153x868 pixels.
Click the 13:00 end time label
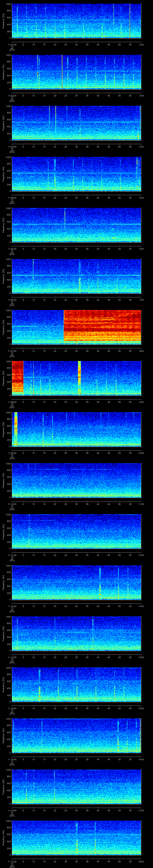point(141,606)
